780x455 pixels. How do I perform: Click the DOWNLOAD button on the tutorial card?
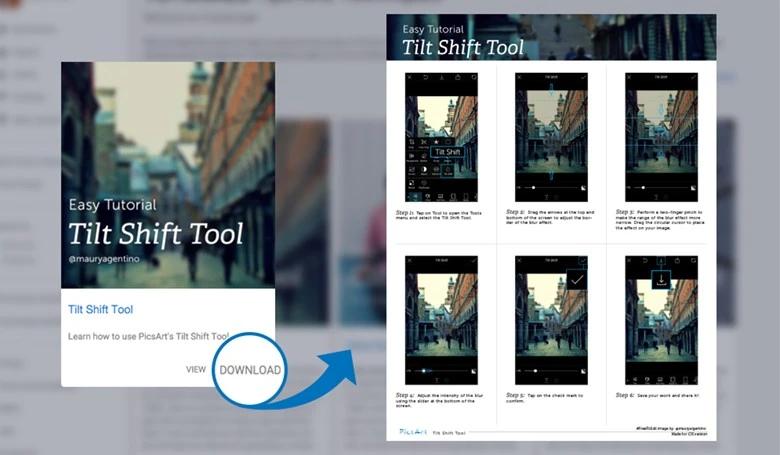pos(250,370)
